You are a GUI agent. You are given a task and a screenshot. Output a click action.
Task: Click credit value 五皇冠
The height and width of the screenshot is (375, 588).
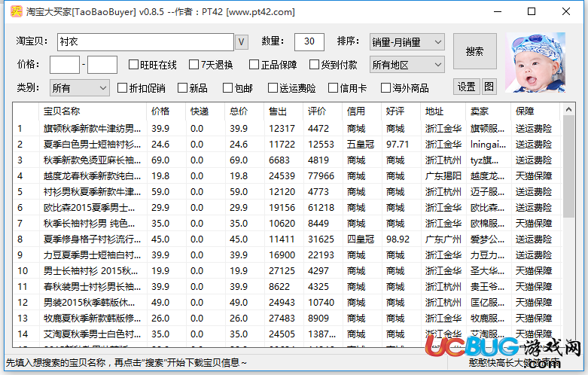pyautogui.click(x=361, y=145)
